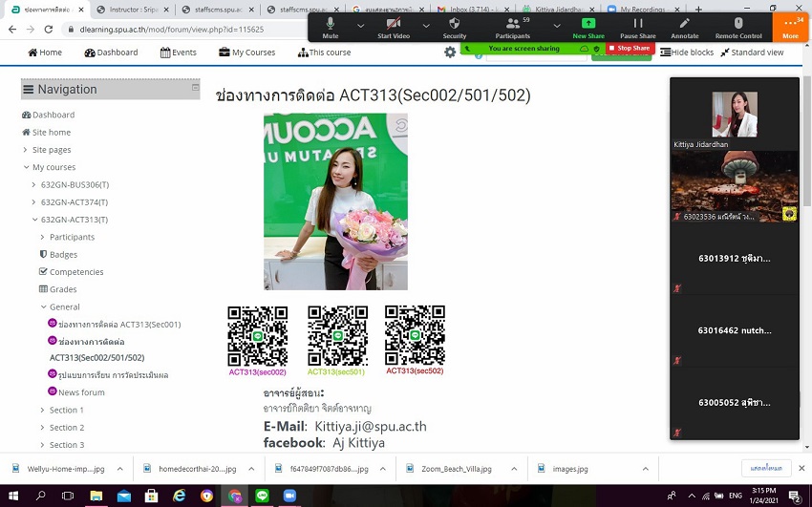Image resolution: width=812 pixels, height=507 pixels.
Task: Open Annotate tools in Zoom
Action: [x=685, y=28]
